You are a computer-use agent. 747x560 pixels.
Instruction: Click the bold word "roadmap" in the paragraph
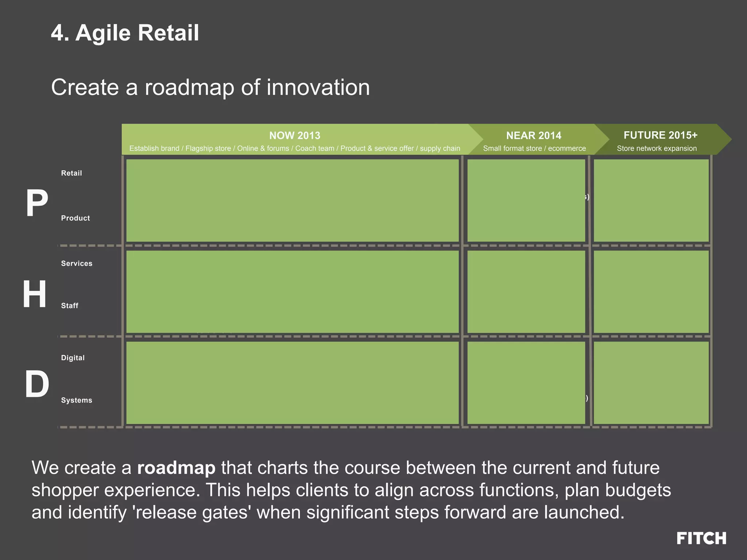(176, 468)
